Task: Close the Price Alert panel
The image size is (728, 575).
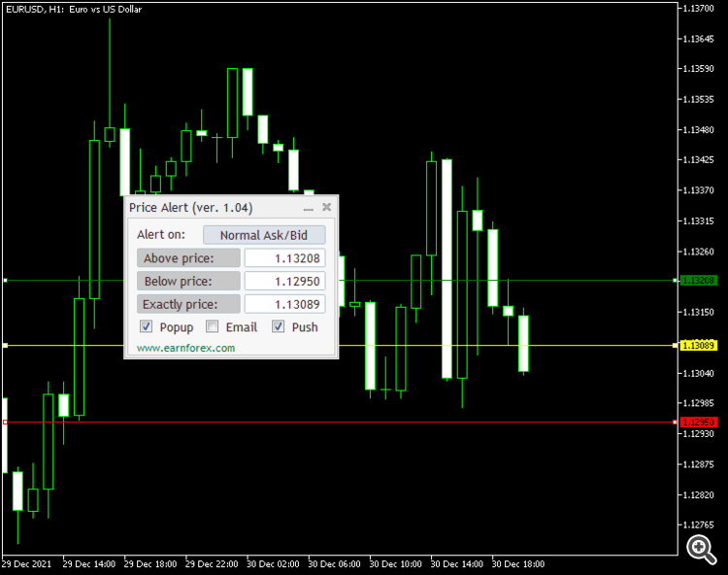Action: [x=327, y=207]
